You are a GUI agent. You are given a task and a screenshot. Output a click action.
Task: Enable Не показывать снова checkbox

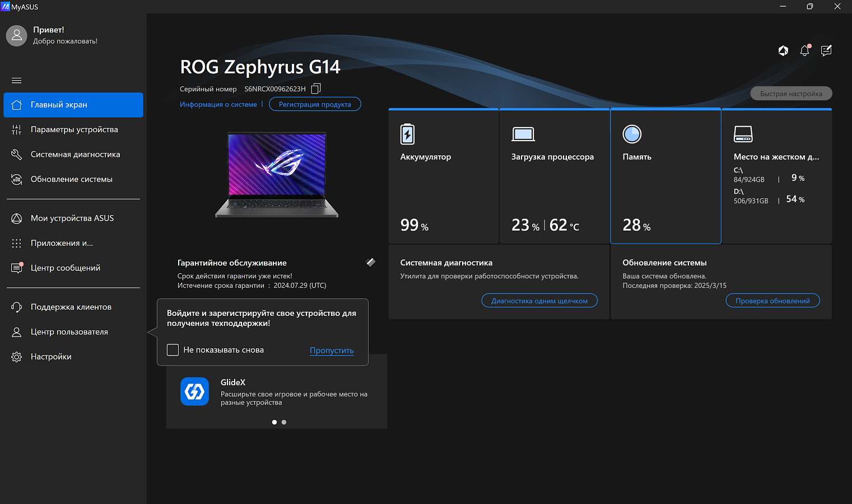[x=173, y=350]
